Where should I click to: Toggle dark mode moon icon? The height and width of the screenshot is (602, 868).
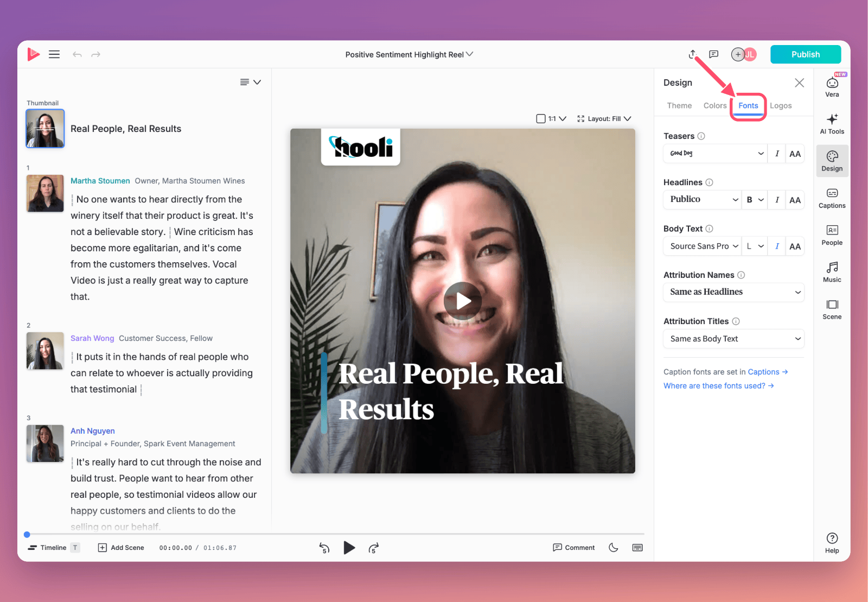pyautogui.click(x=614, y=547)
